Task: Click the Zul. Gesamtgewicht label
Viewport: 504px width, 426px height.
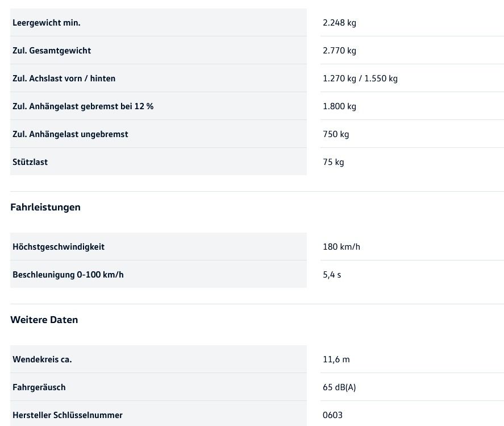Action: pyautogui.click(x=52, y=51)
